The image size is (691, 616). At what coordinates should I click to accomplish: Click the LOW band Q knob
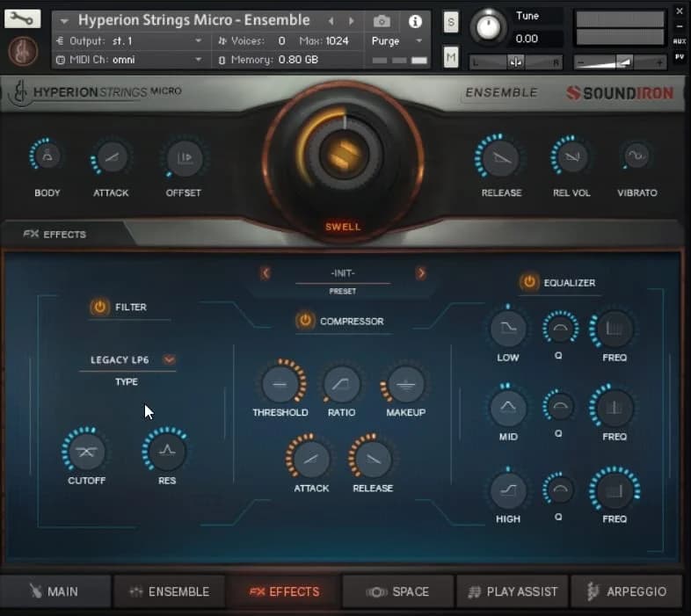(x=560, y=328)
